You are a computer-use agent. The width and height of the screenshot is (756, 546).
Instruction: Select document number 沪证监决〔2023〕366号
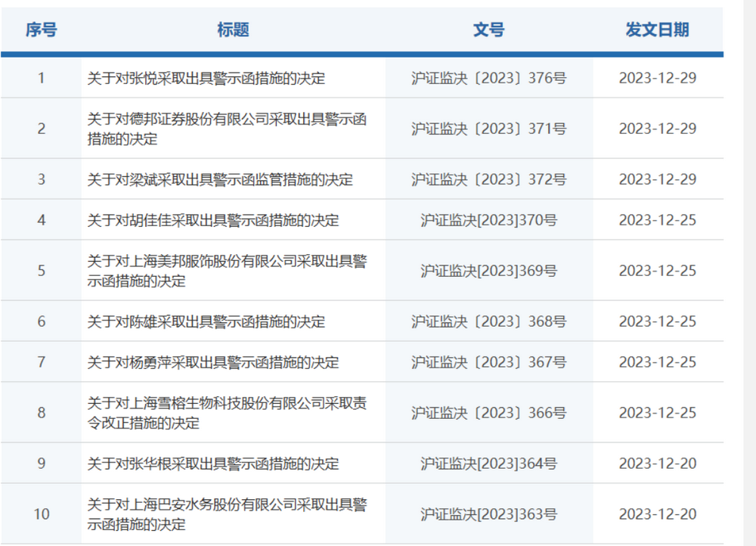488,413
